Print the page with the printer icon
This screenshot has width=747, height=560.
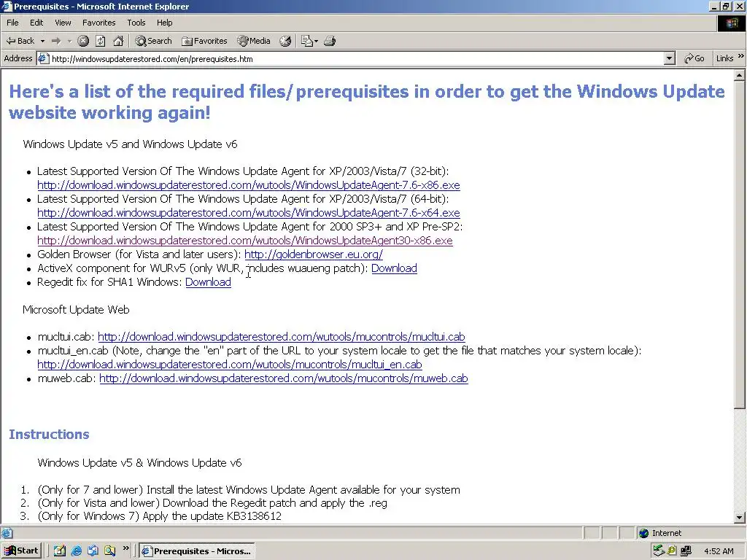point(330,41)
